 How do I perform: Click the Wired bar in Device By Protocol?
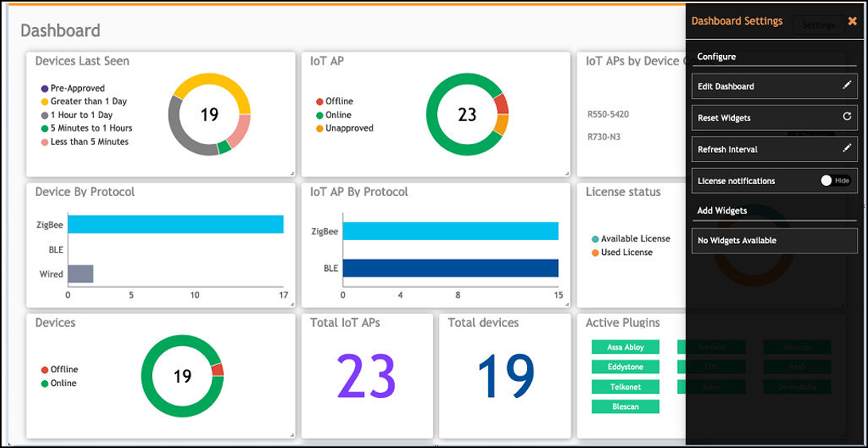80,274
